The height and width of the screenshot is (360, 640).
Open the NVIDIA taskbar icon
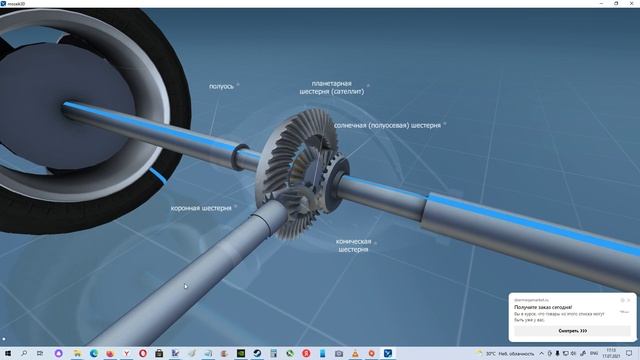pyautogui.click(x=241, y=353)
